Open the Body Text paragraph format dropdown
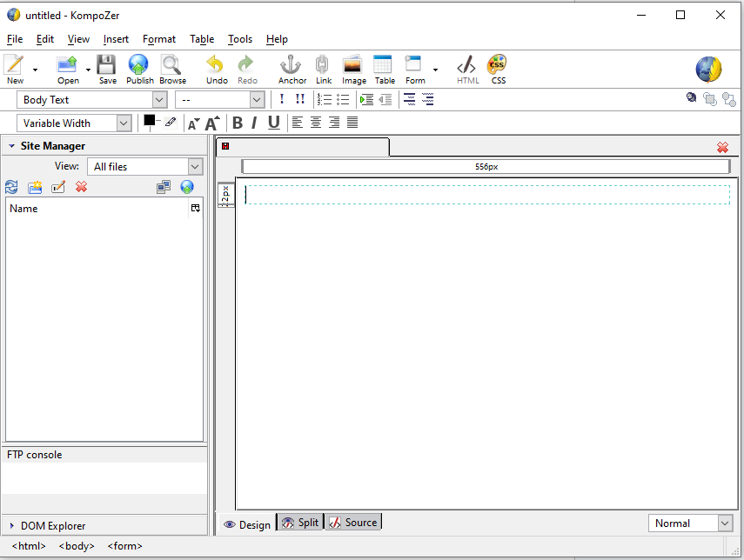The height and width of the screenshot is (560, 744). click(x=91, y=100)
